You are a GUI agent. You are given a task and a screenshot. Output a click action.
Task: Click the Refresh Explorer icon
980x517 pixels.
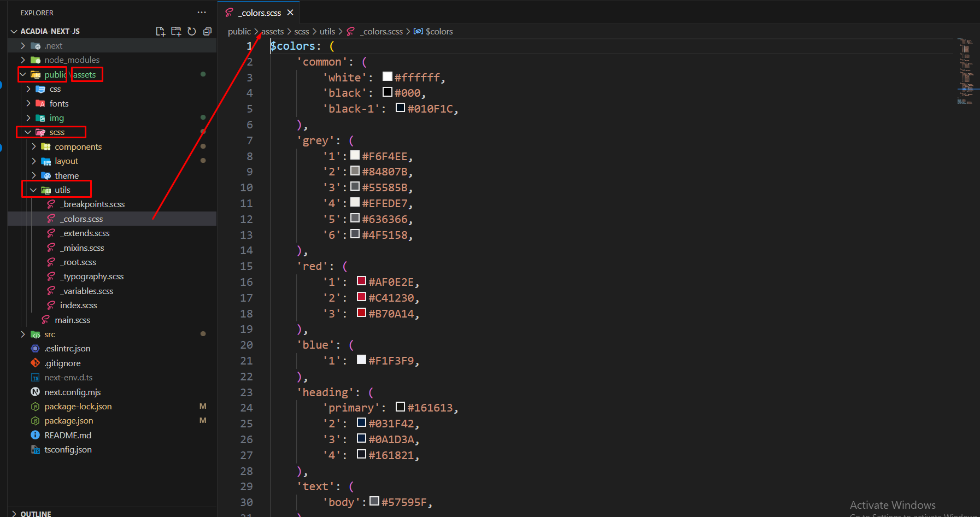coord(192,31)
